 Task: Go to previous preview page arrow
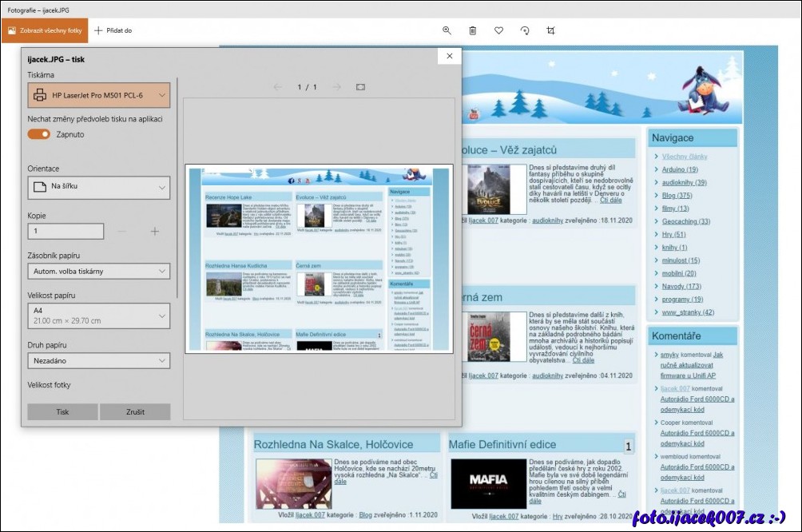(x=278, y=87)
